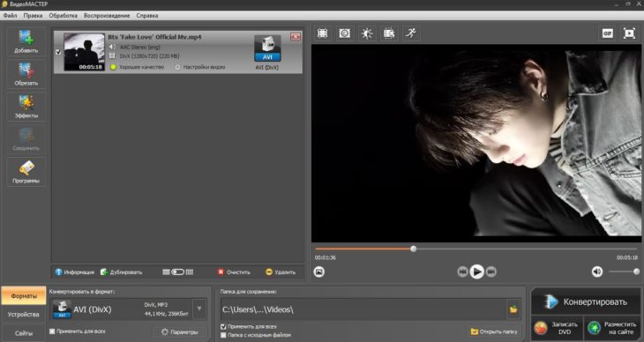Remove file with the red X icon

point(295,36)
